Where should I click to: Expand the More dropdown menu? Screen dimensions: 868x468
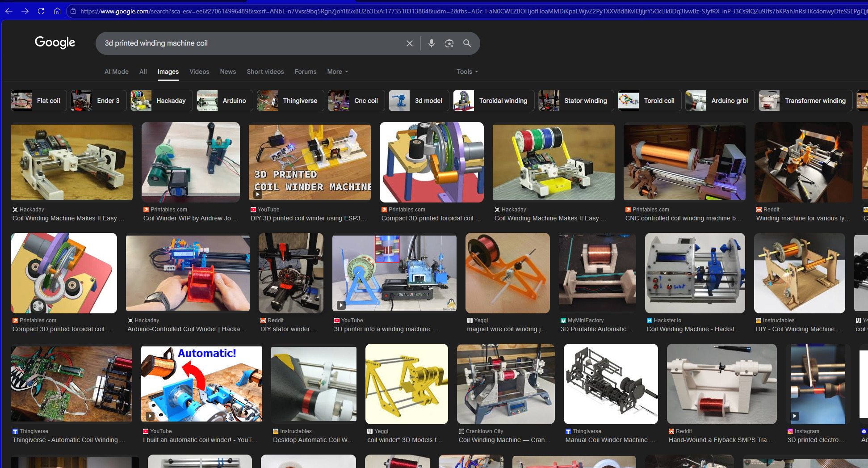(x=337, y=72)
